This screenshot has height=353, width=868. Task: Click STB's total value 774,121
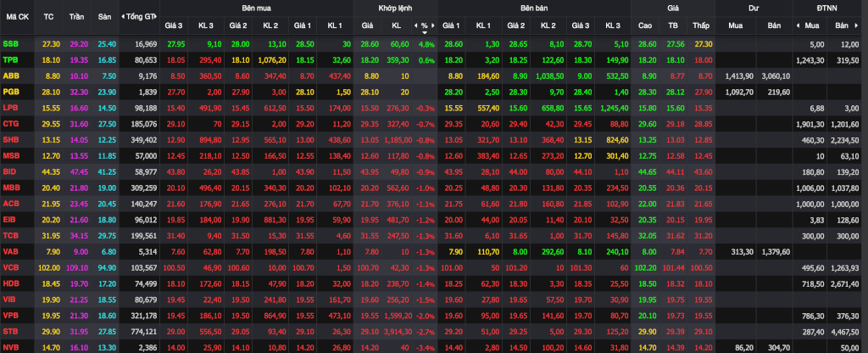[146, 333]
